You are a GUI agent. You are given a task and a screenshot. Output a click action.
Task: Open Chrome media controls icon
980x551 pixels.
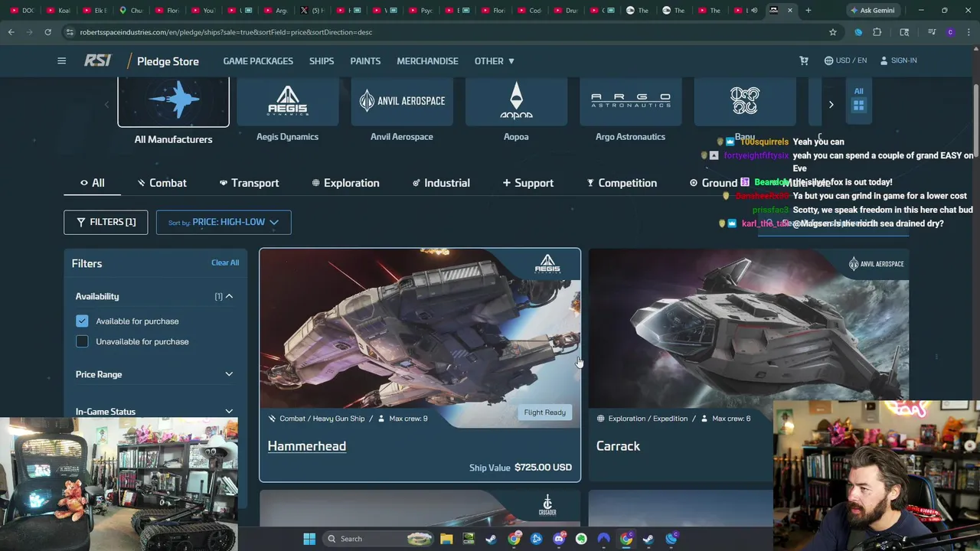point(931,32)
